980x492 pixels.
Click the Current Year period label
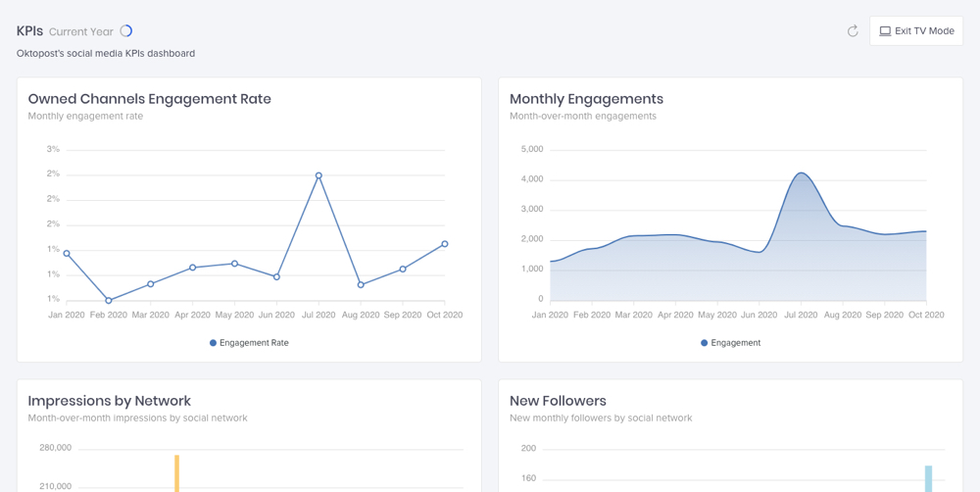coord(80,31)
